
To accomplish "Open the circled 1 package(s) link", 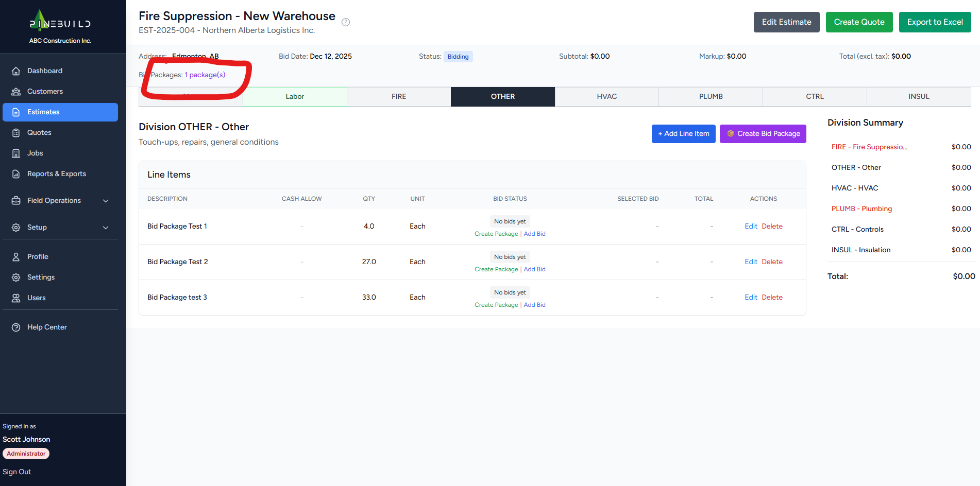I will click(205, 75).
